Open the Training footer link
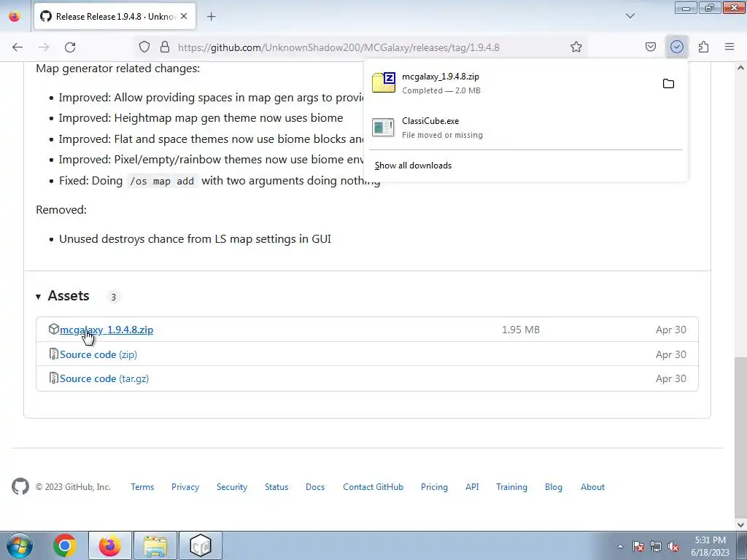Screen dimensions: 747x560 click(511, 486)
